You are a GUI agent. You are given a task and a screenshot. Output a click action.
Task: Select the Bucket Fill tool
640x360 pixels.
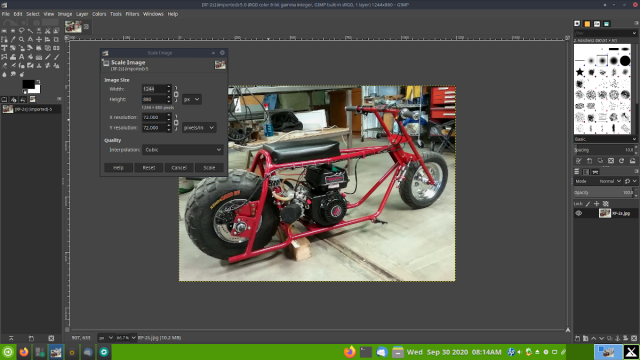(30, 57)
